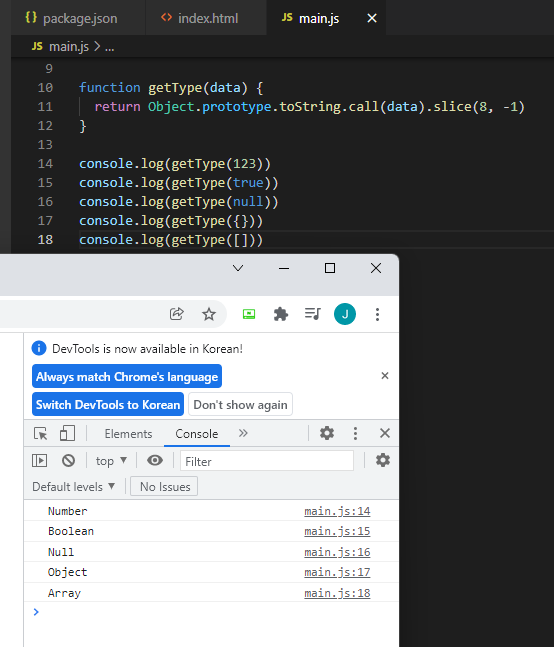Open the Extensions puzzle icon
This screenshot has height=647, width=554.
point(281,314)
